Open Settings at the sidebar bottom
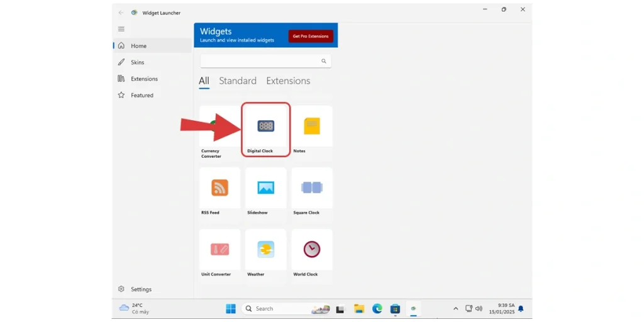Image resolution: width=644 pixels, height=322 pixels. pyautogui.click(x=141, y=289)
